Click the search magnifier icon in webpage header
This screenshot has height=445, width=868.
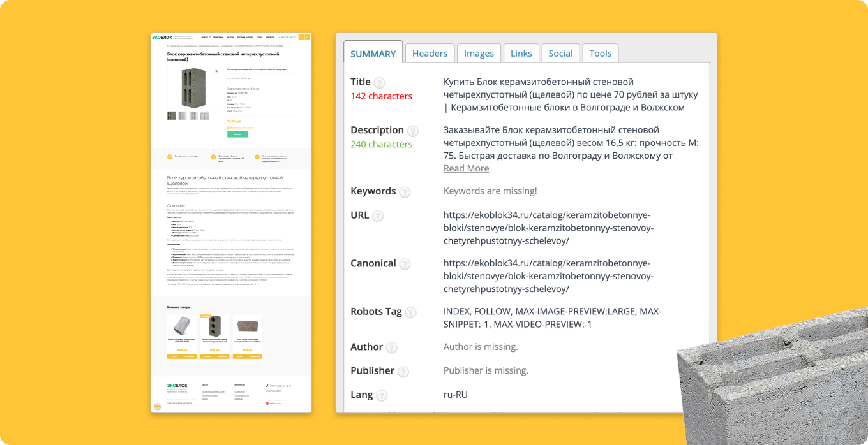click(308, 38)
